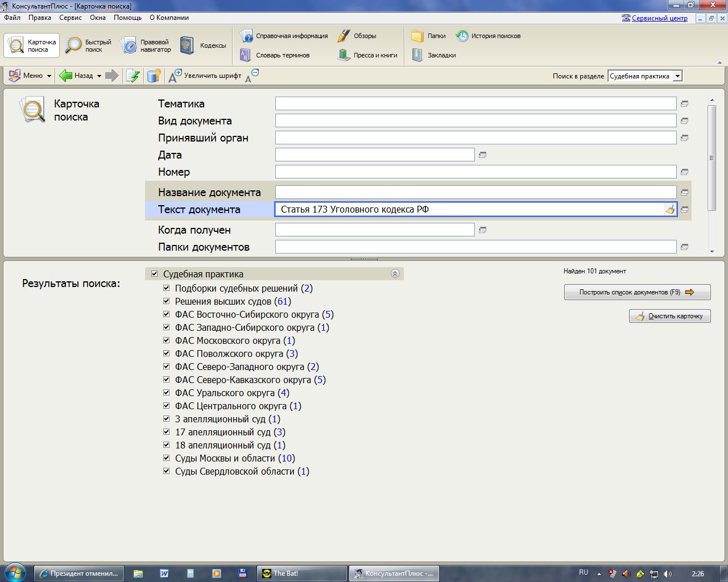
Task: Click the green-lightning document toolbar icon
Action: (133, 76)
